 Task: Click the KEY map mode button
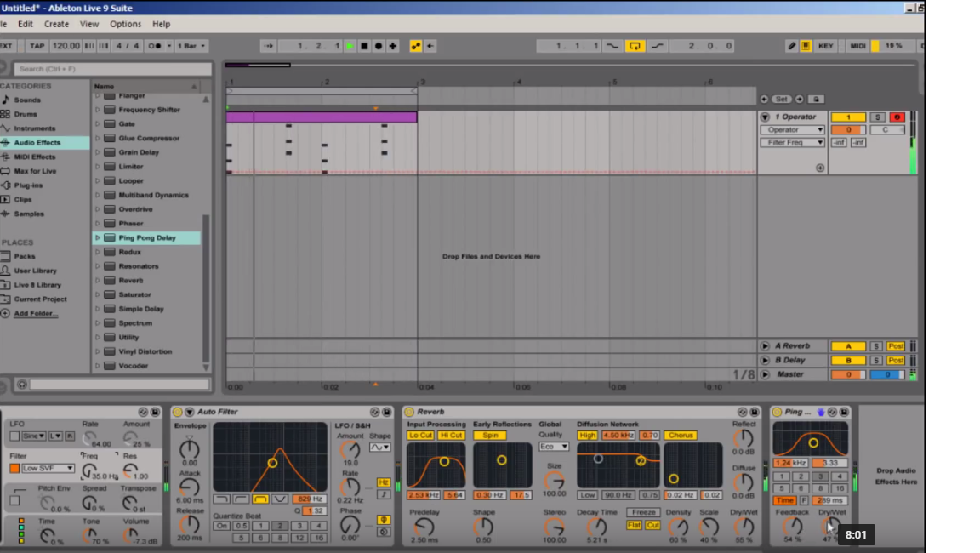pyautogui.click(x=826, y=46)
